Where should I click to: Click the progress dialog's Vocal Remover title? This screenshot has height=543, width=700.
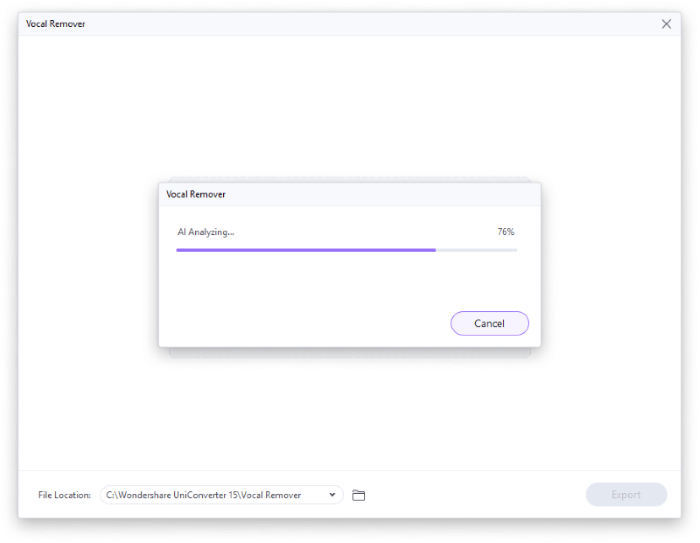coord(196,194)
